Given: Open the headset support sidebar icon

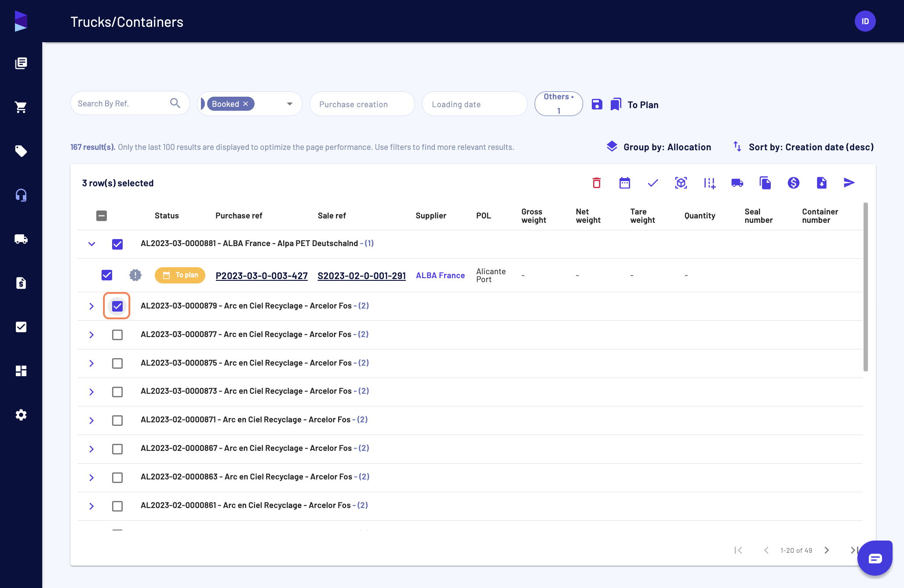Looking at the screenshot, I should coord(21,195).
